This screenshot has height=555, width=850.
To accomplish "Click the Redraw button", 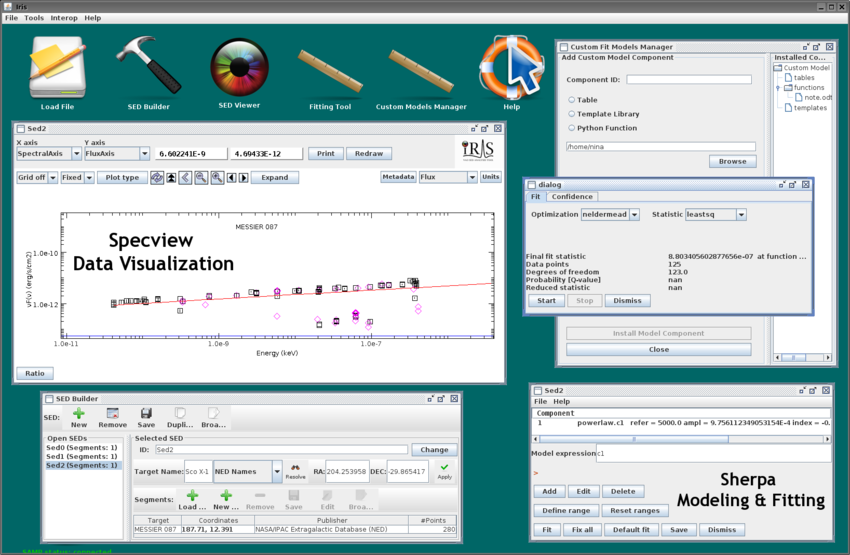I will click(369, 154).
